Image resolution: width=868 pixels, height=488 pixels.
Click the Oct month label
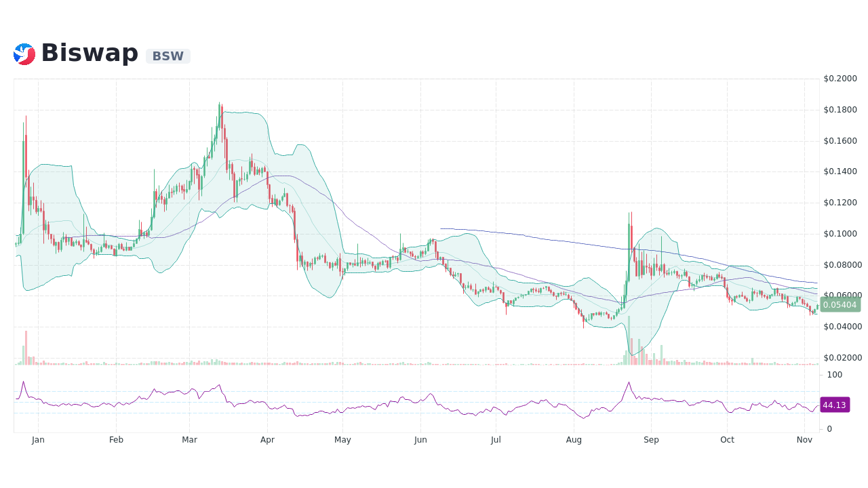727,440
